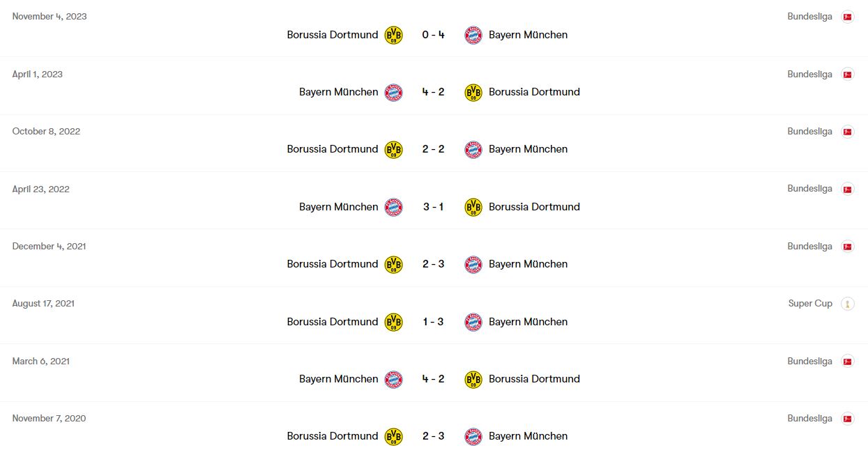Open the Super Cup competition label
The image size is (868, 450).
(810, 304)
